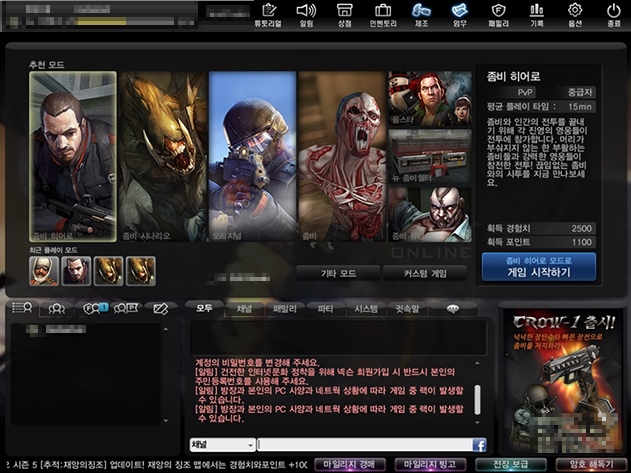Select the 좀비 mode card with bloody zombie
631x473 pixels.
[342, 157]
